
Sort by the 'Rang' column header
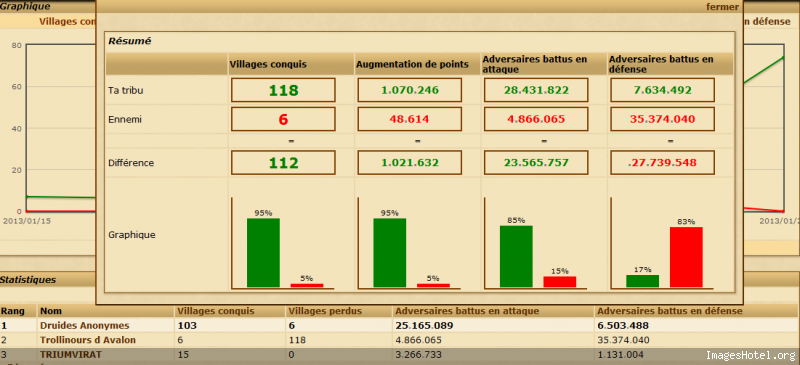[x=10, y=311]
